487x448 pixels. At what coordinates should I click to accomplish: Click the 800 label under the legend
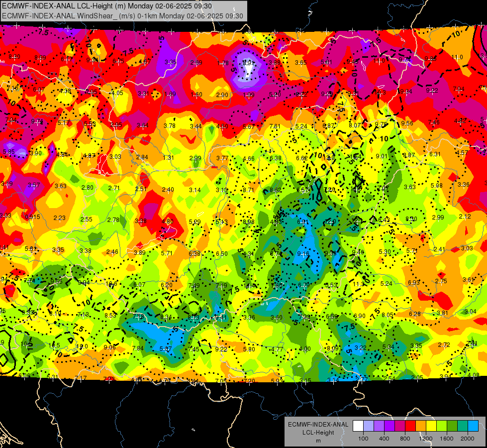point(405,439)
